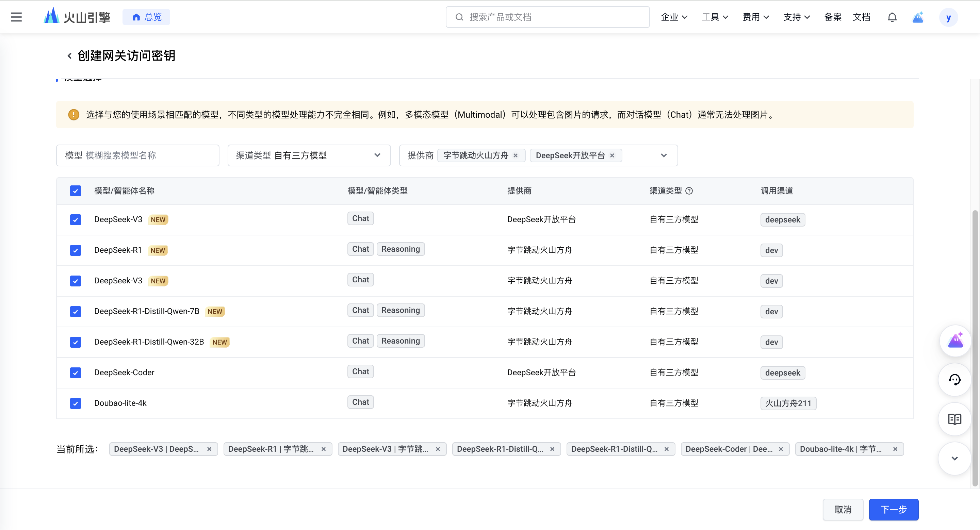Screen dimensions: 980x530
Task: Collapse floating toolbar with the chevron button
Action: 954,458
